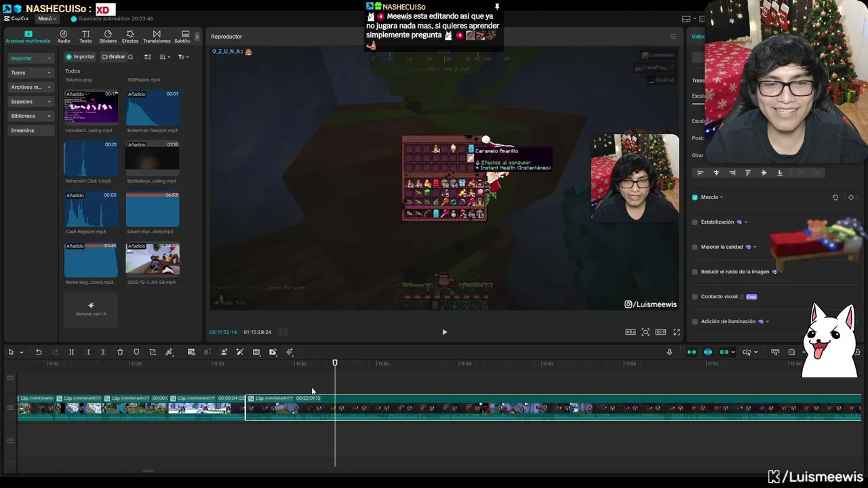
Task: Open Dreamina in sidebar
Action: [31, 130]
